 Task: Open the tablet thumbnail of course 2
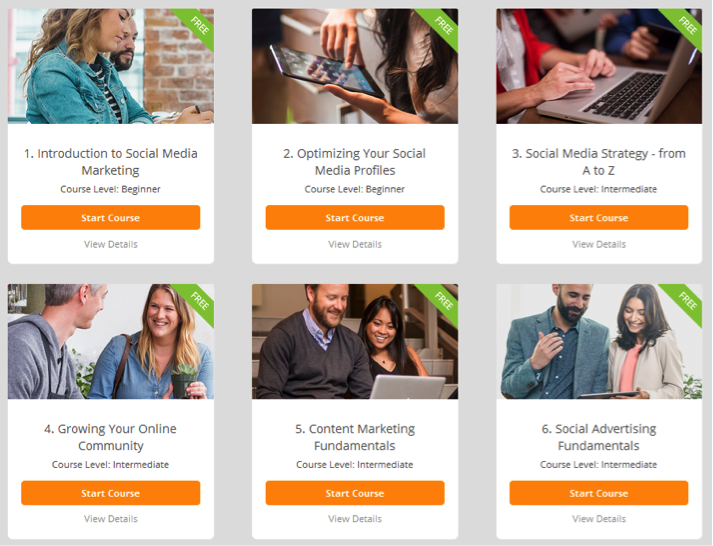(355, 66)
